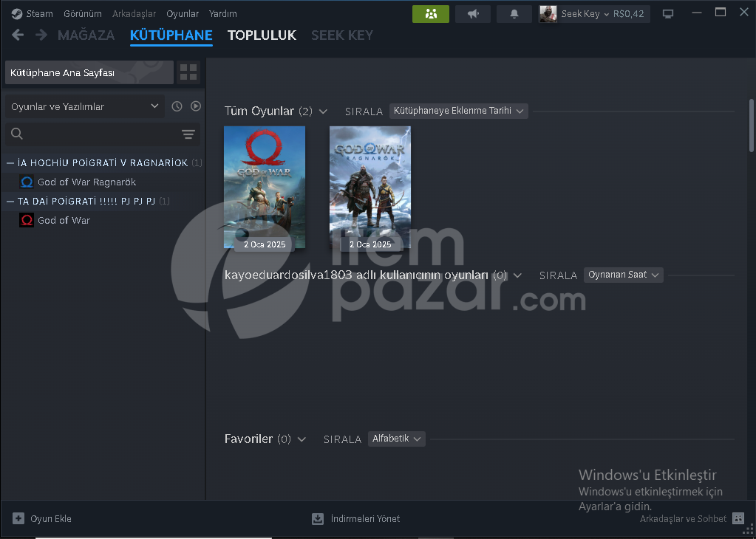Click the Favoriler heading text
Screen dimensions: 756x539
[x=249, y=439]
